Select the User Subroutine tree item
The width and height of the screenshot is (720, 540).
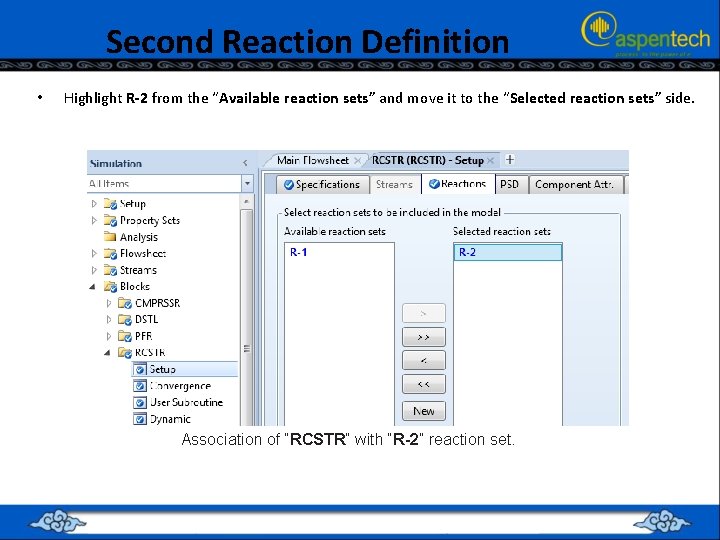(x=186, y=403)
